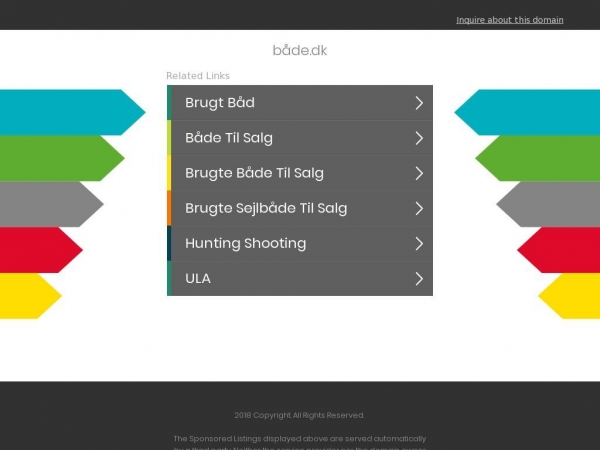Click the arrow next to Både Til Salg
The image size is (600, 450).
coord(419,138)
